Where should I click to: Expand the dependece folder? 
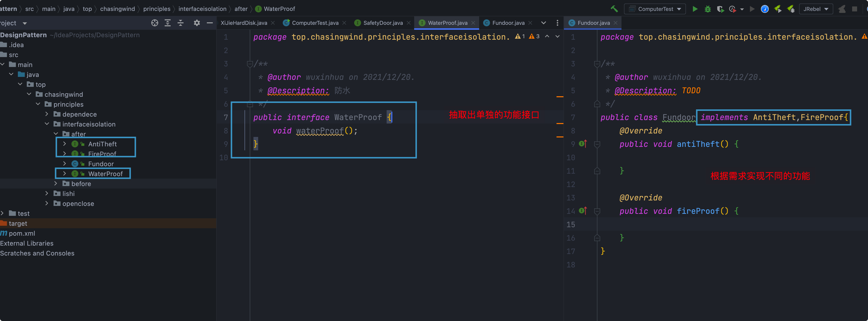pyautogui.click(x=47, y=114)
